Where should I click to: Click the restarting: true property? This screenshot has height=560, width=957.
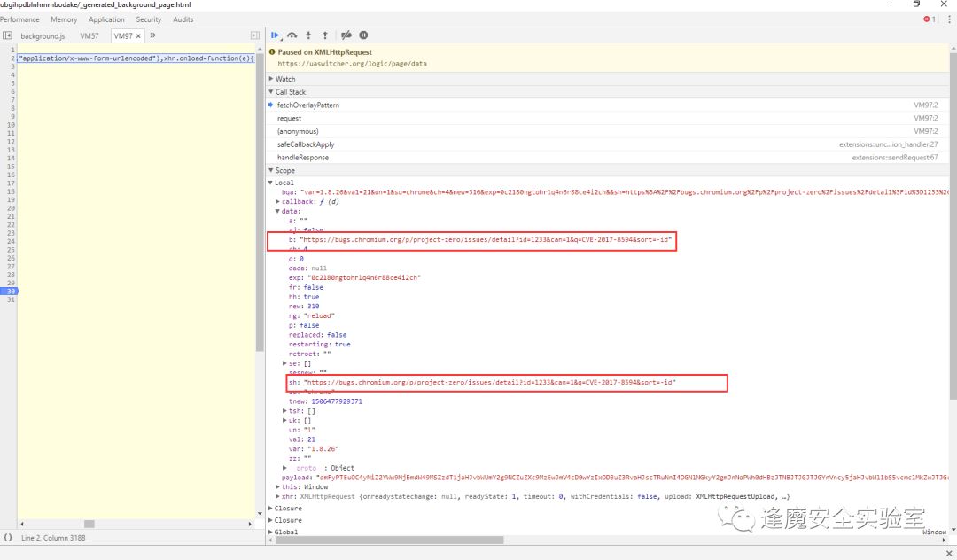(x=319, y=344)
